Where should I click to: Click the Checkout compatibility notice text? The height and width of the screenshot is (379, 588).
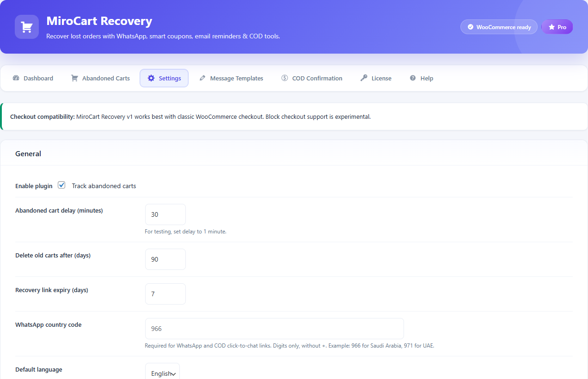[x=190, y=116]
